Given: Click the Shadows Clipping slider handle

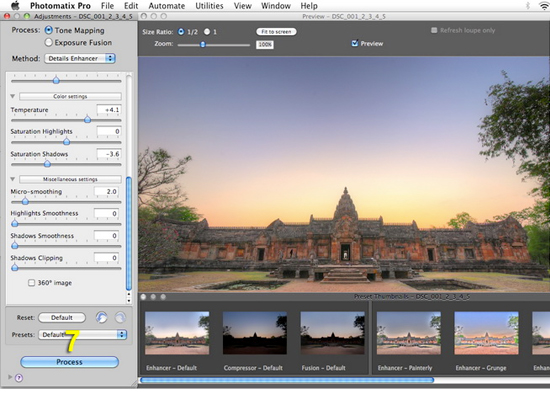Looking at the screenshot, I should pyautogui.click(x=15, y=267).
